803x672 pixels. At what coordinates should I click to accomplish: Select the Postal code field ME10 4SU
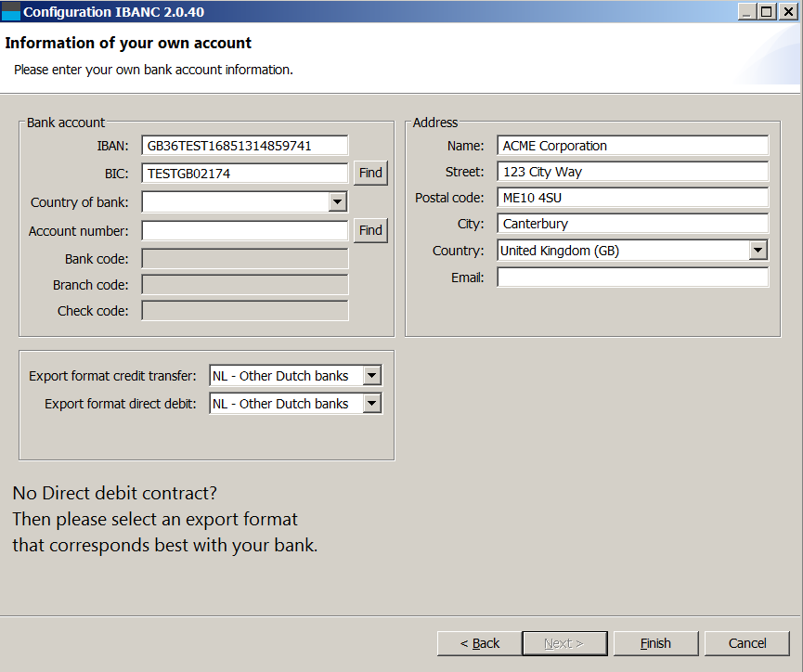point(633,198)
